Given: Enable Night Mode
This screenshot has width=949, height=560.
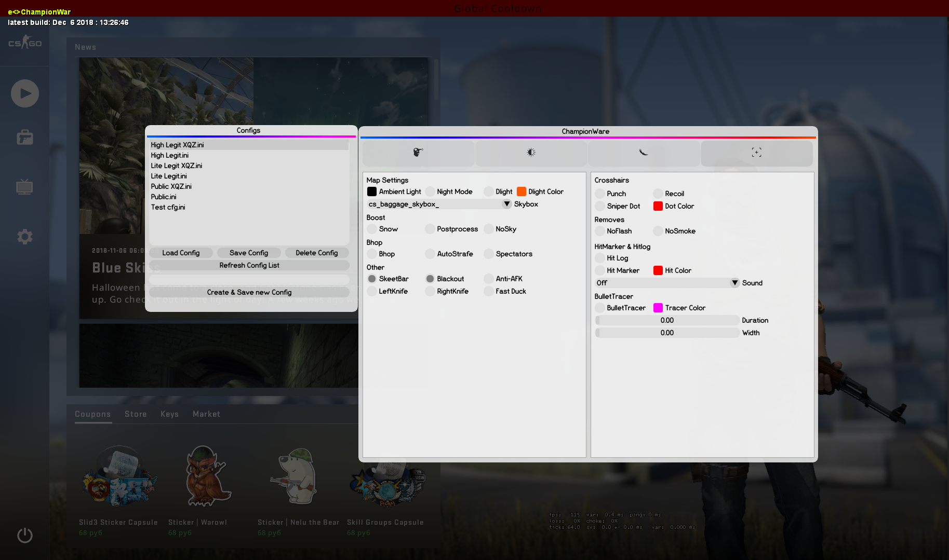Looking at the screenshot, I should point(430,192).
